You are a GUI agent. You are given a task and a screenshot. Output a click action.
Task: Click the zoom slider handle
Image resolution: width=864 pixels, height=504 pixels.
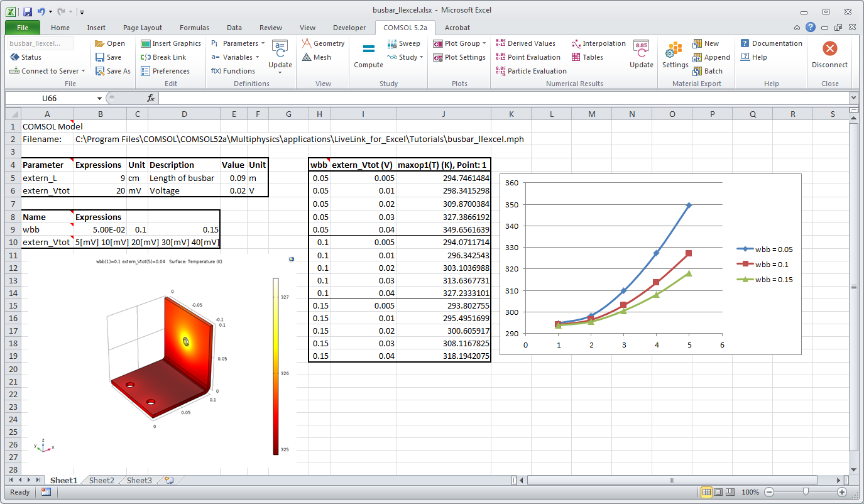pyautogui.click(x=805, y=492)
